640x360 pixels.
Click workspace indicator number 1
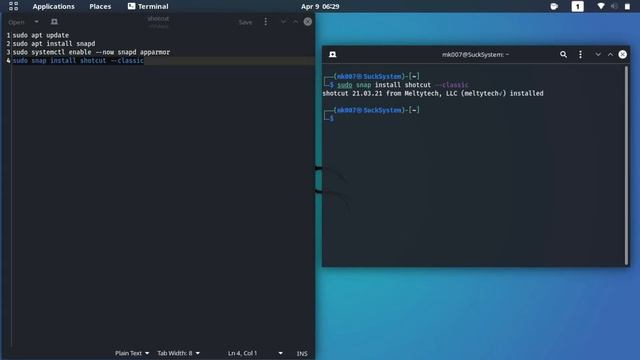(577, 6)
